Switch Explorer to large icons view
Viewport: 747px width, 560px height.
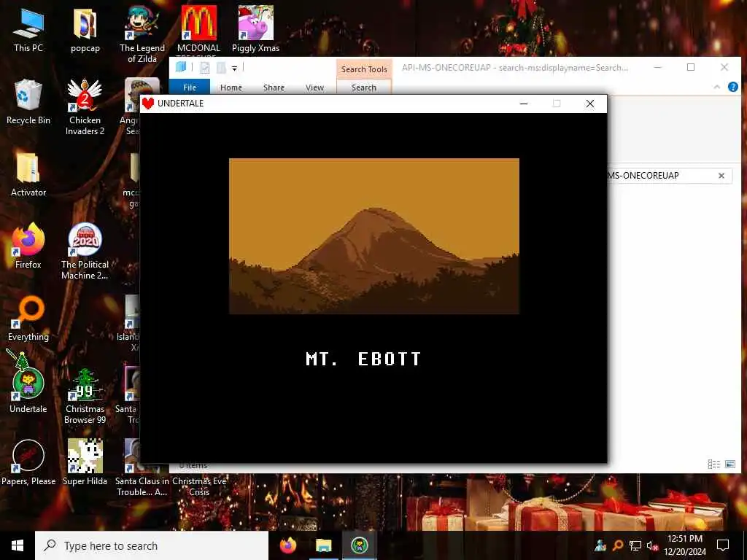coord(729,464)
